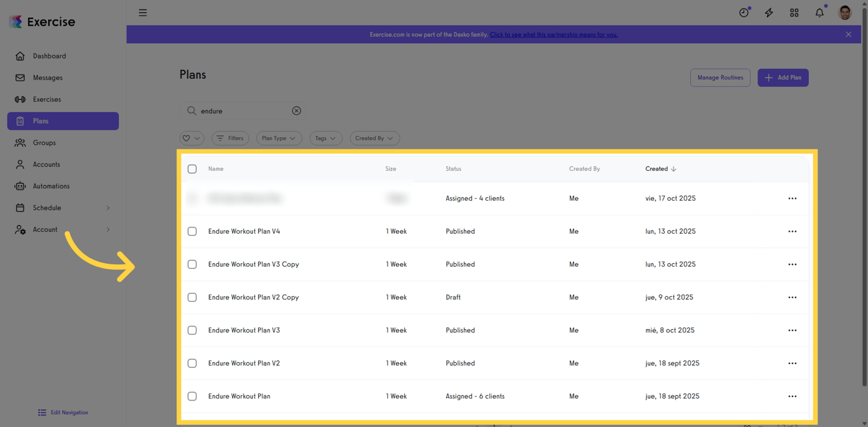This screenshot has height=427, width=868.
Task: Open the actions menu for Endure Workout Plan V3
Action: click(x=792, y=330)
